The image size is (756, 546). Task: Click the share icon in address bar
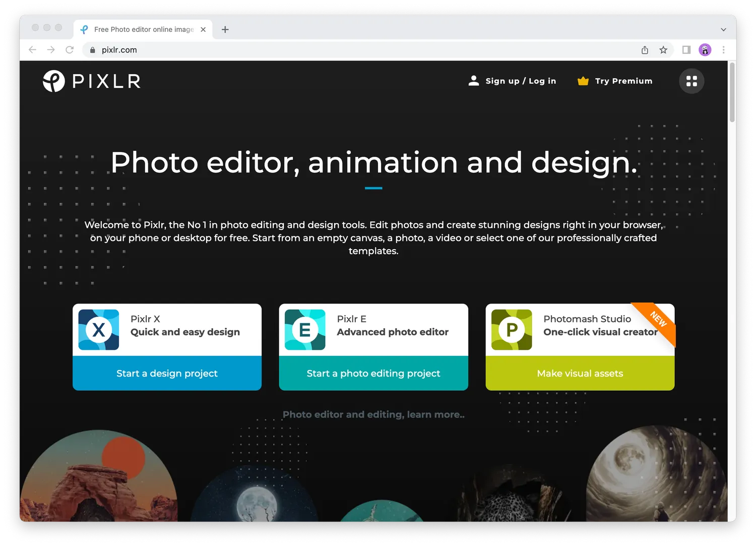pos(645,50)
